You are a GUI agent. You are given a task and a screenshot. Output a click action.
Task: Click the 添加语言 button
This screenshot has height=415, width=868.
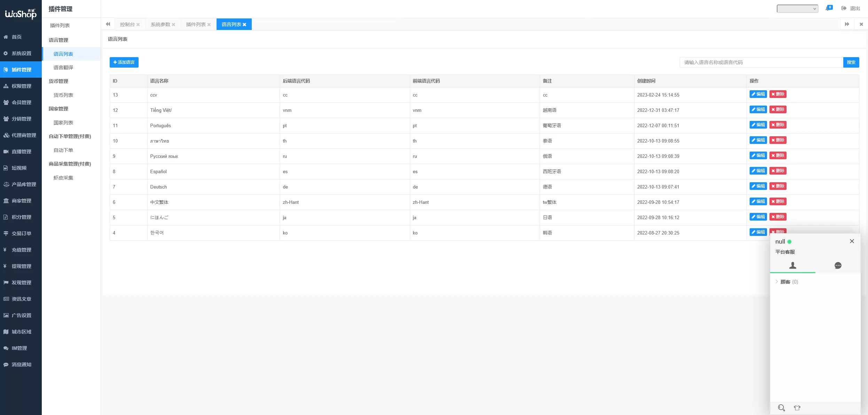[124, 62]
